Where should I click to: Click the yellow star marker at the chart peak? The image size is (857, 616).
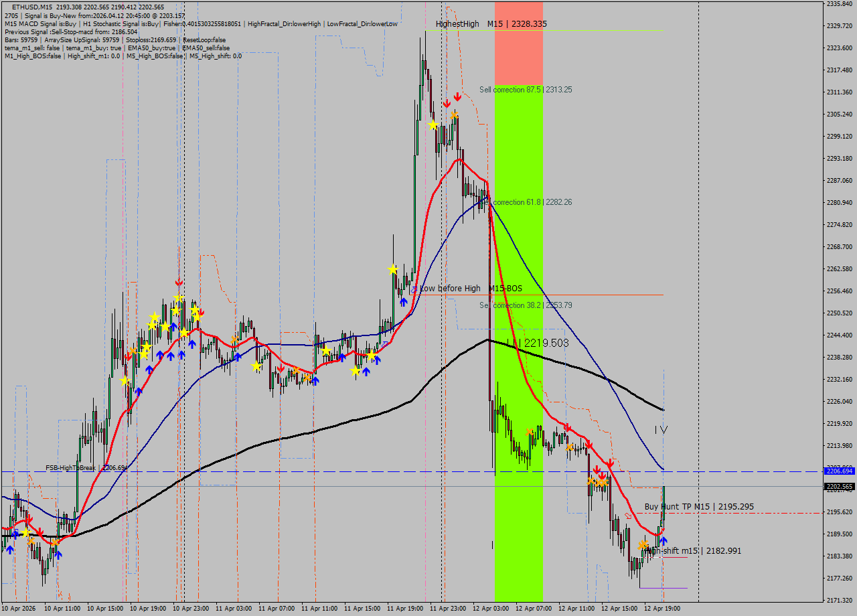433,125
